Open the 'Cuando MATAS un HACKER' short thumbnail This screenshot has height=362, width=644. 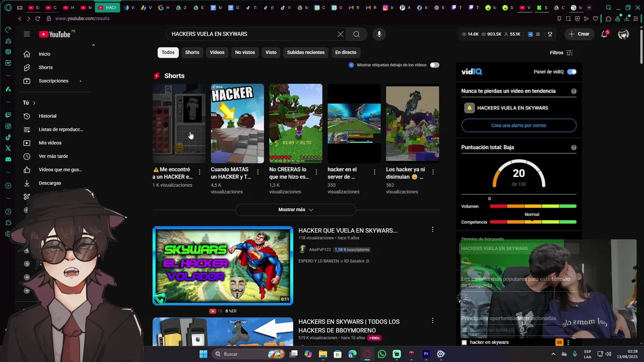[237, 124]
